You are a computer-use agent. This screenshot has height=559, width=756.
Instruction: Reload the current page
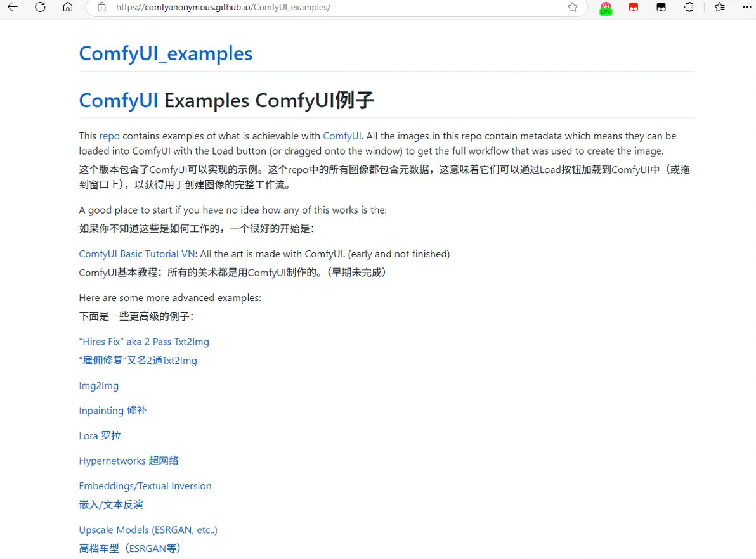pos(40,7)
